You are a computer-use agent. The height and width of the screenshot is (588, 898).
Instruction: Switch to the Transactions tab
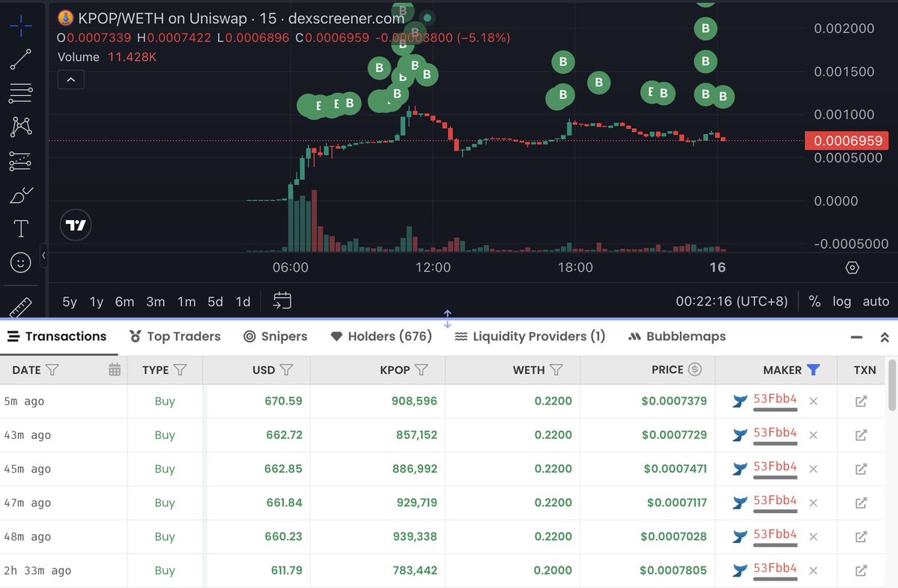coord(57,336)
